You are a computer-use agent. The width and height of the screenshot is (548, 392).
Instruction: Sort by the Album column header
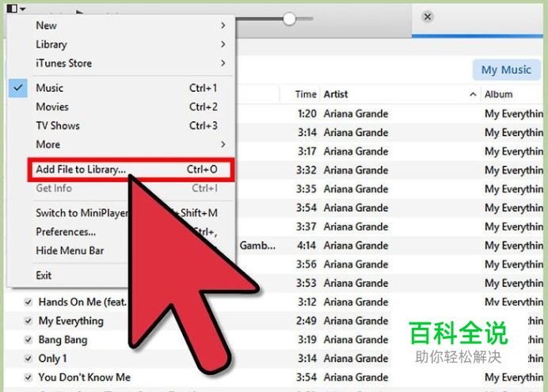click(x=498, y=94)
